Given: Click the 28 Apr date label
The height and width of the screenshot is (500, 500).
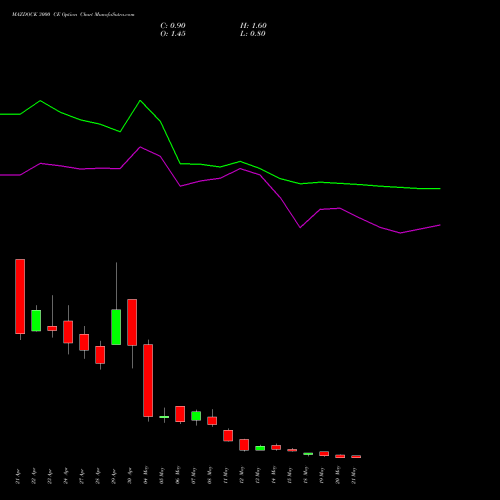Looking at the screenshot, I should pos(98,476).
